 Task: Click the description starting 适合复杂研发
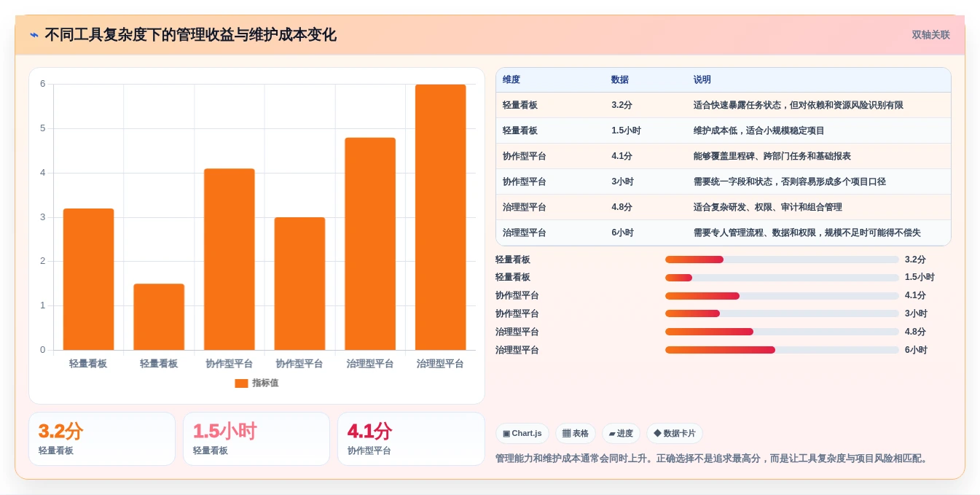click(x=767, y=207)
